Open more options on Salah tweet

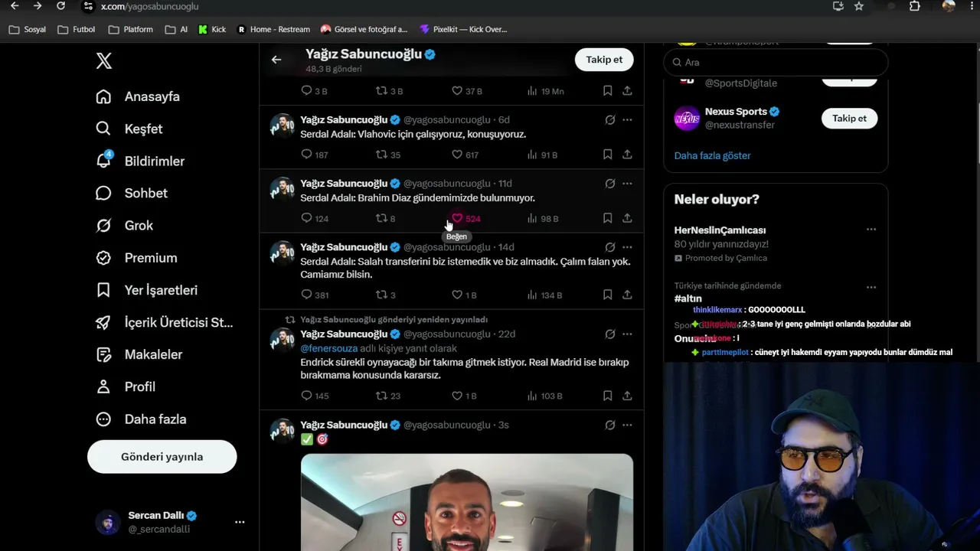[x=627, y=247]
